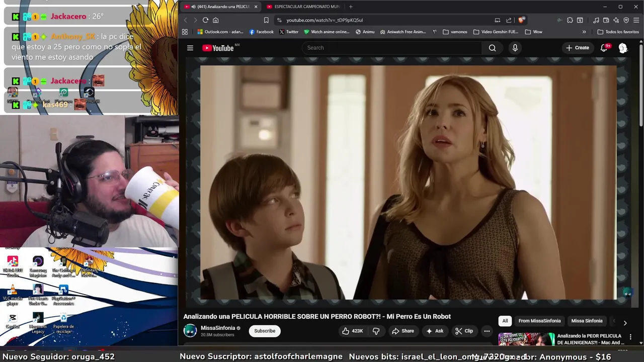Open MissaSinfonia channel avatar
644x362 pixels.
click(190, 331)
